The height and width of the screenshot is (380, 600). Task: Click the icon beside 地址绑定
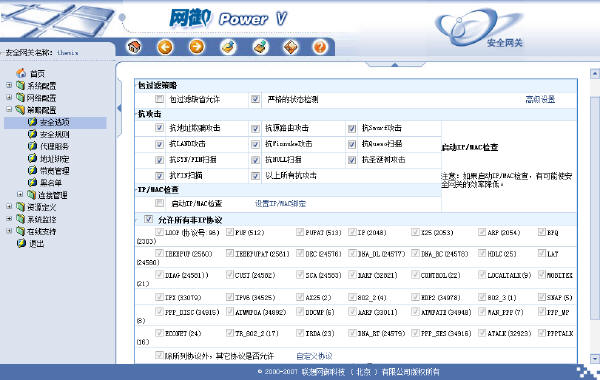click(x=33, y=158)
